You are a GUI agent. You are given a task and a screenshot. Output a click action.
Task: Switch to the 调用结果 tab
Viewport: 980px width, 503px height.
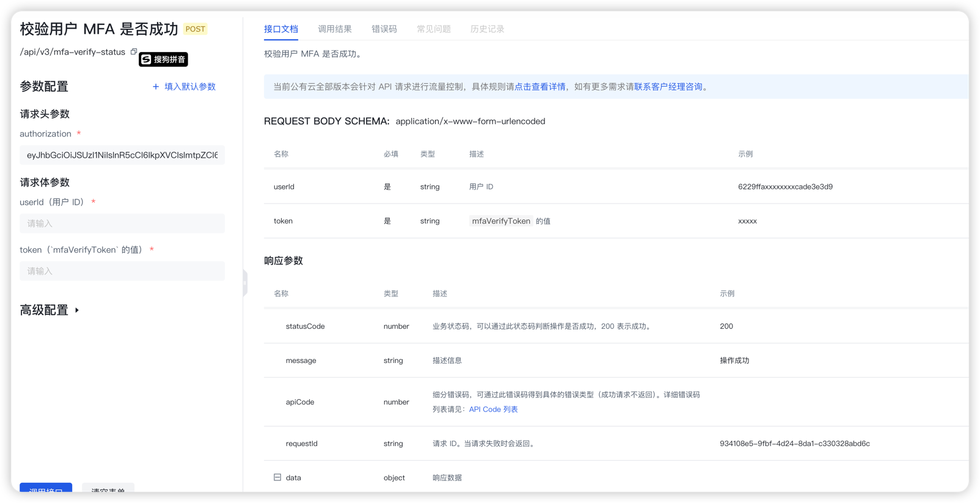tap(335, 29)
